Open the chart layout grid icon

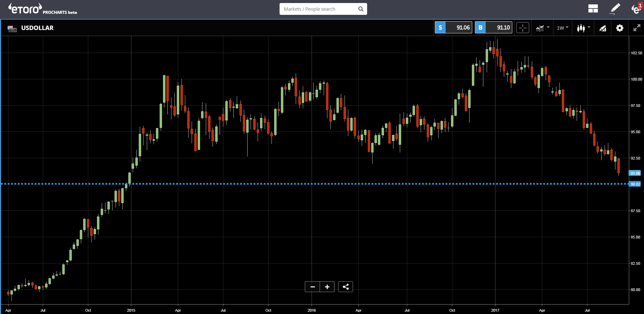(x=593, y=9)
